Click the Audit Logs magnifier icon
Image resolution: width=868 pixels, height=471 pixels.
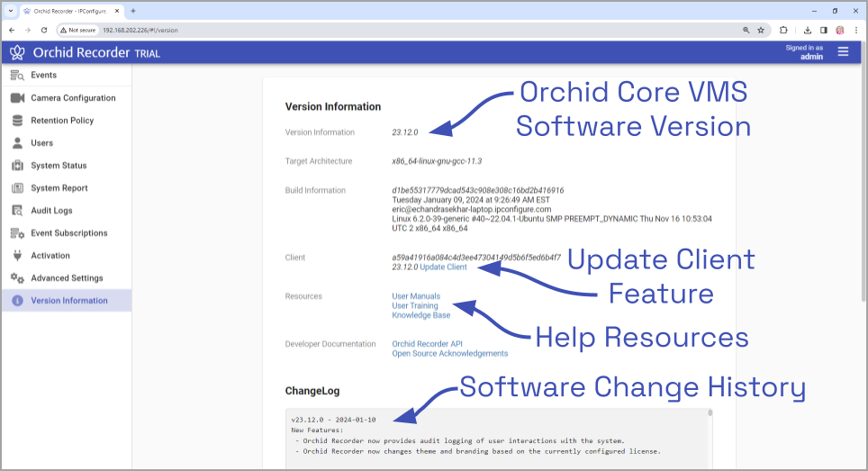(17, 211)
